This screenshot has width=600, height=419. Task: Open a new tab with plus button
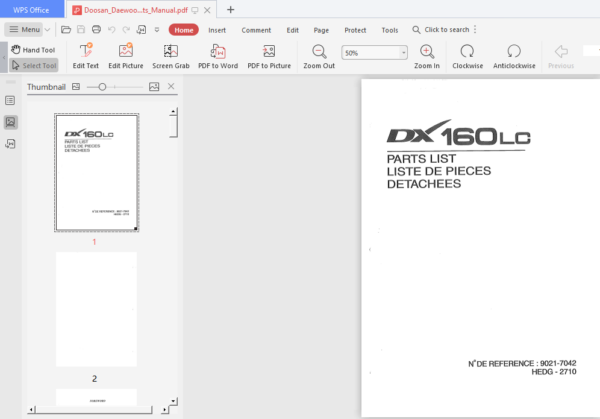230,10
